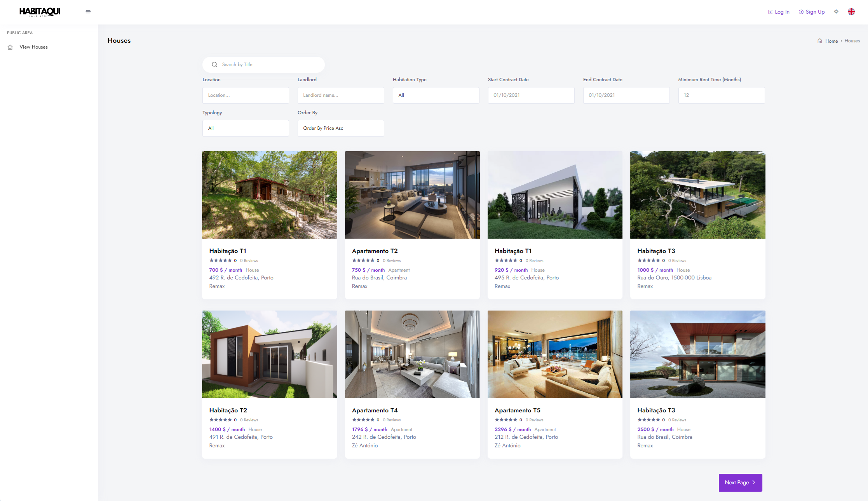
Task: Click the Start Contract Date input field
Action: click(x=531, y=95)
